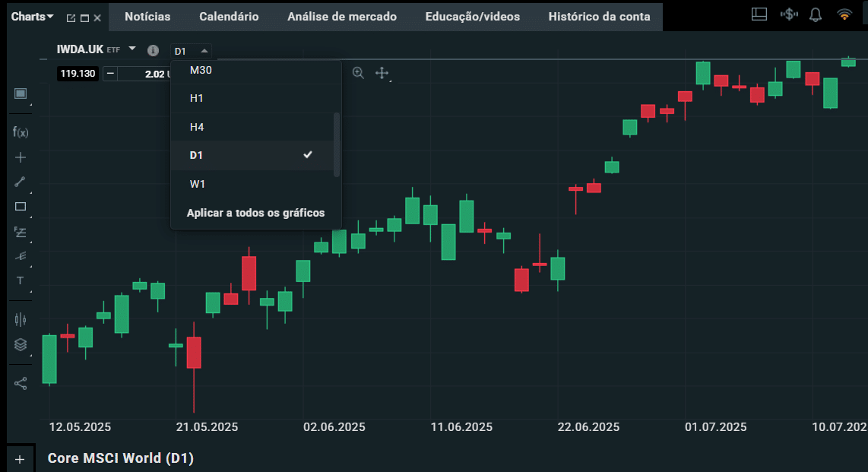
Task: Expand the IWDA.UK instrument selector arrow
Action: pyautogui.click(x=132, y=49)
